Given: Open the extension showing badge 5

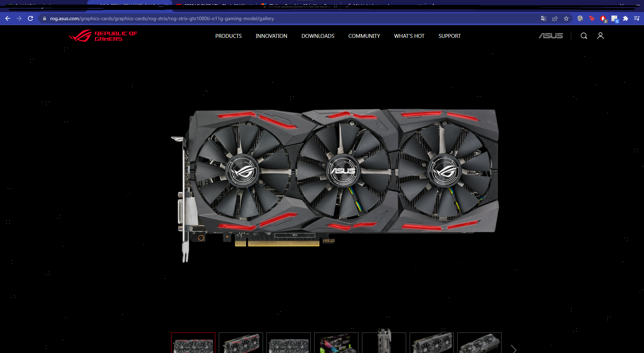Looking at the screenshot, I should click(615, 19).
